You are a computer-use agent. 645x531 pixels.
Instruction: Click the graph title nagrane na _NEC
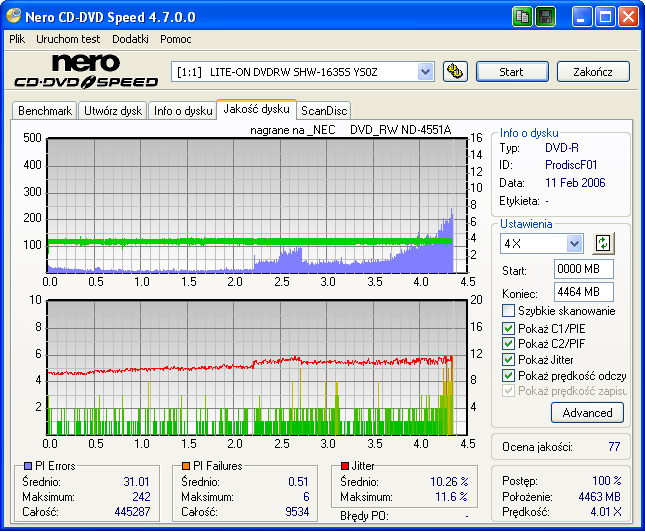tap(292, 130)
